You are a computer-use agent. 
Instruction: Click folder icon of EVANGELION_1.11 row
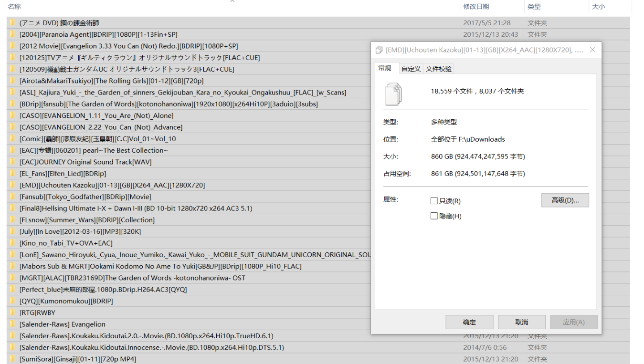13,115
